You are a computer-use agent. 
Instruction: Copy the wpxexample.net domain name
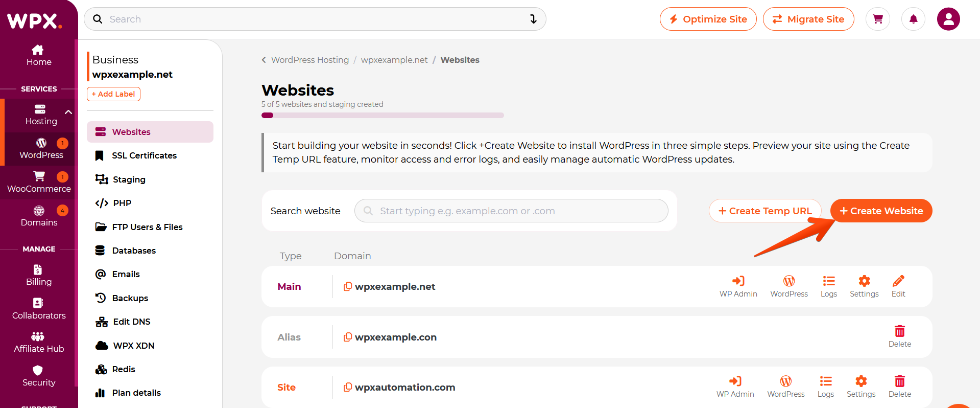click(x=348, y=287)
